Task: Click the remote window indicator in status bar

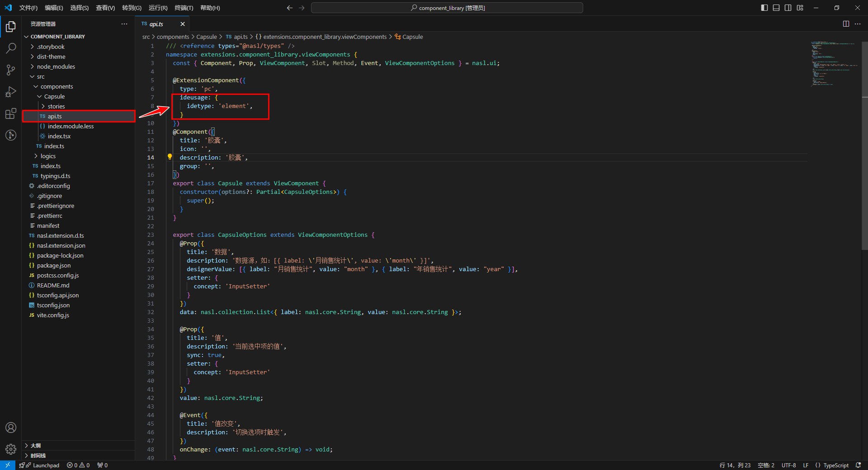Action: pyautogui.click(x=8, y=465)
